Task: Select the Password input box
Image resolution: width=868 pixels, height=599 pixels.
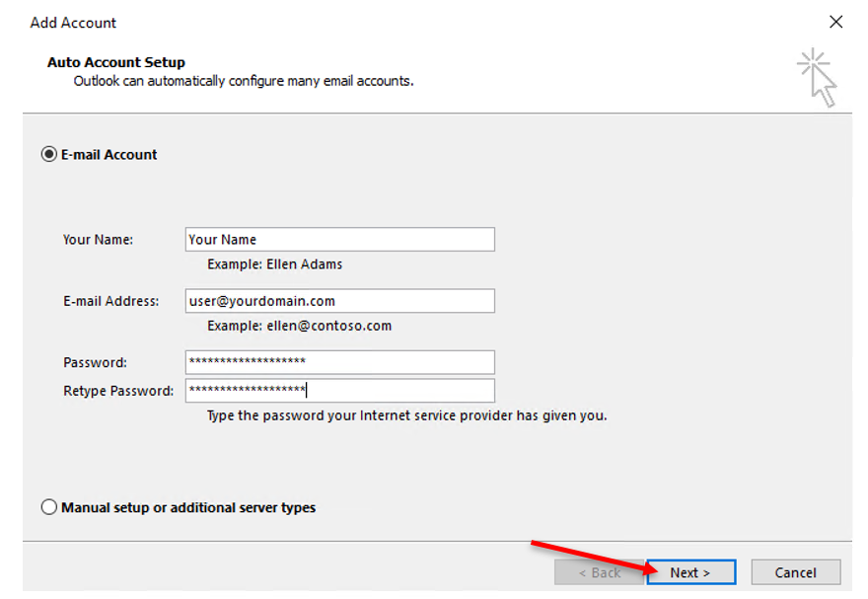Action: (x=340, y=362)
